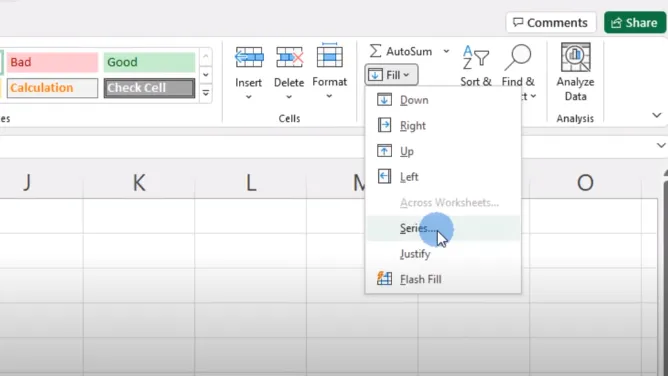
Task: Expand the Insert dropdown chevron
Action: pos(248,97)
